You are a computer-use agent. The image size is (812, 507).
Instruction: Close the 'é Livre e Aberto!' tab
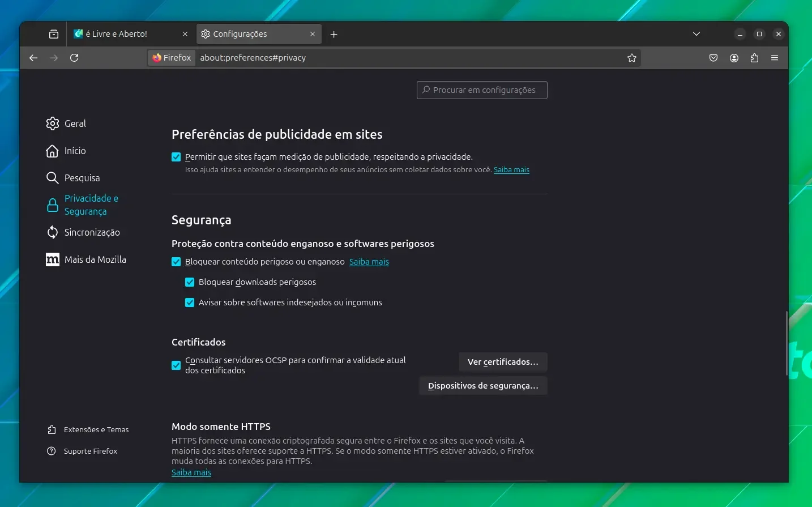tap(185, 34)
